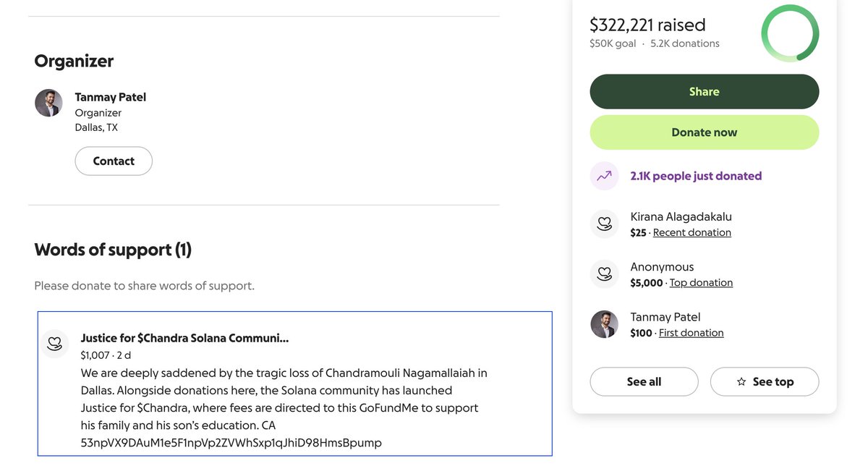This screenshot has height=466, width=868.
Task: Open the Top donation link
Action: (x=701, y=283)
